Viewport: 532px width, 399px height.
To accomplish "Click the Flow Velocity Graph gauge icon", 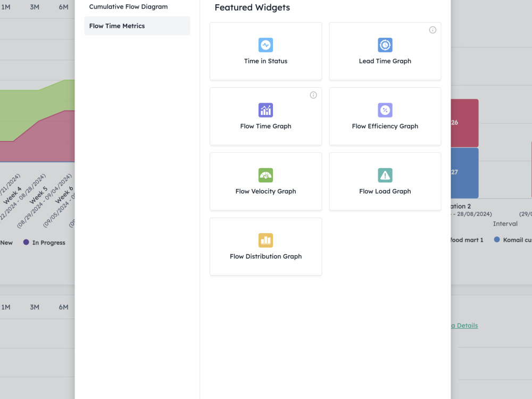I will (x=265, y=175).
